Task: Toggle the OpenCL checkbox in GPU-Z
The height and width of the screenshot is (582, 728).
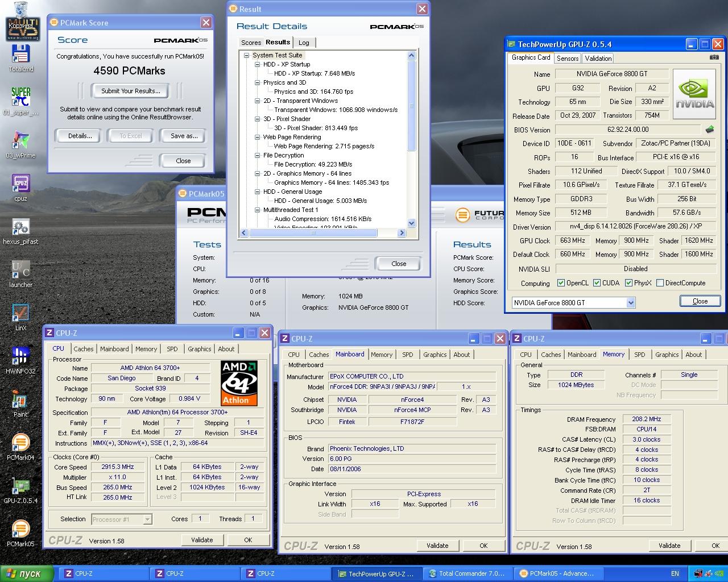Action: pyautogui.click(x=561, y=283)
